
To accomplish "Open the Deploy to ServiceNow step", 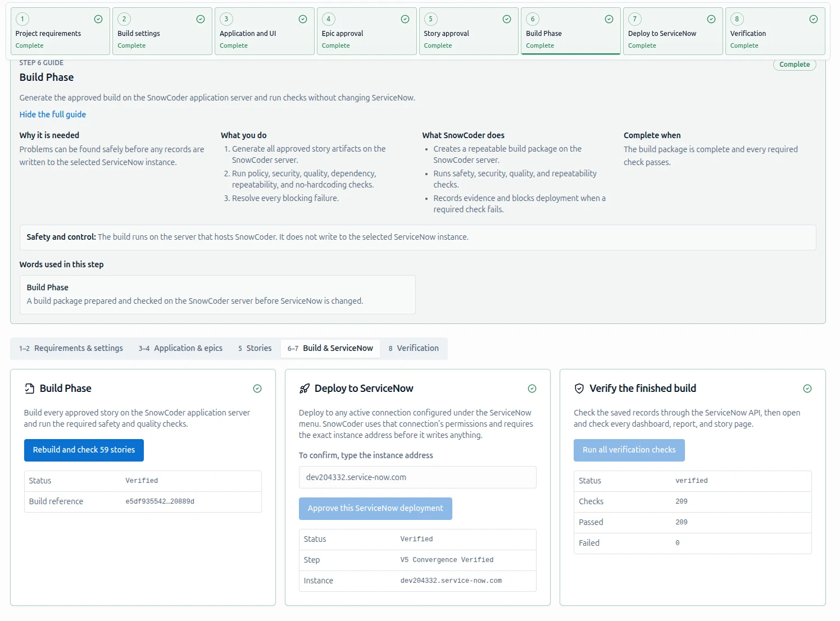I will [x=673, y=31].
